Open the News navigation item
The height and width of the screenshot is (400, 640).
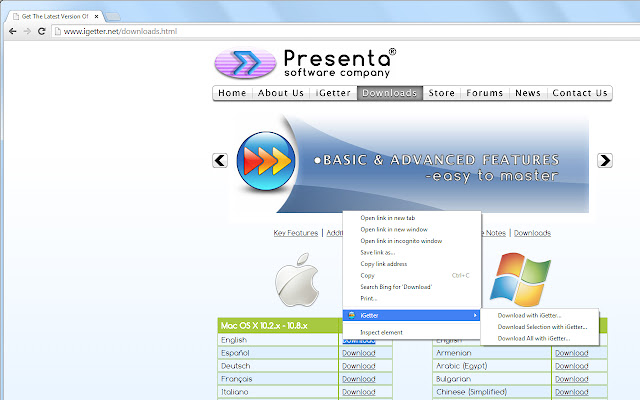[x=528, y=93]
